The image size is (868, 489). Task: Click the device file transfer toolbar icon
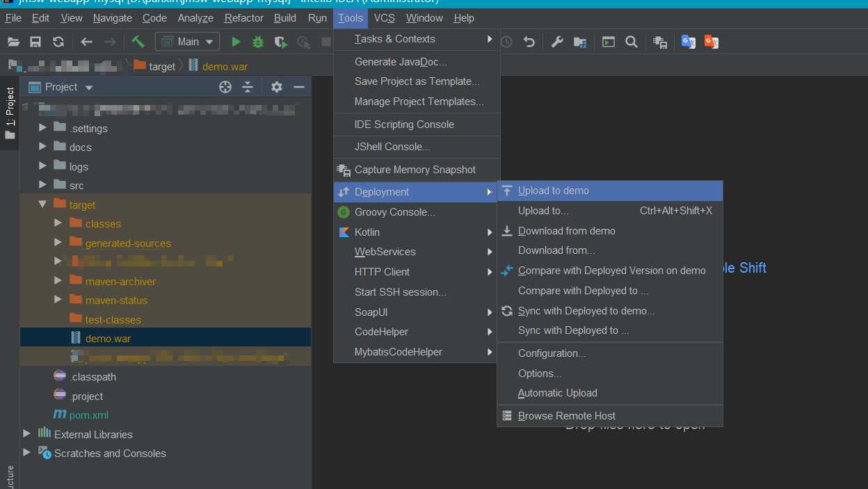pyautogui.click(x=660, y=42)
